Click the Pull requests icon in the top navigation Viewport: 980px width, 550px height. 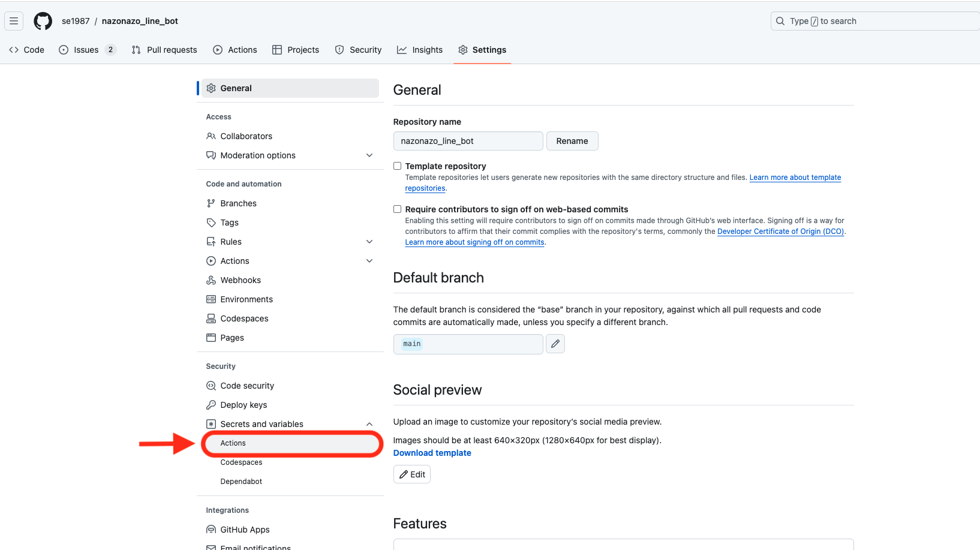click(136, 50)
